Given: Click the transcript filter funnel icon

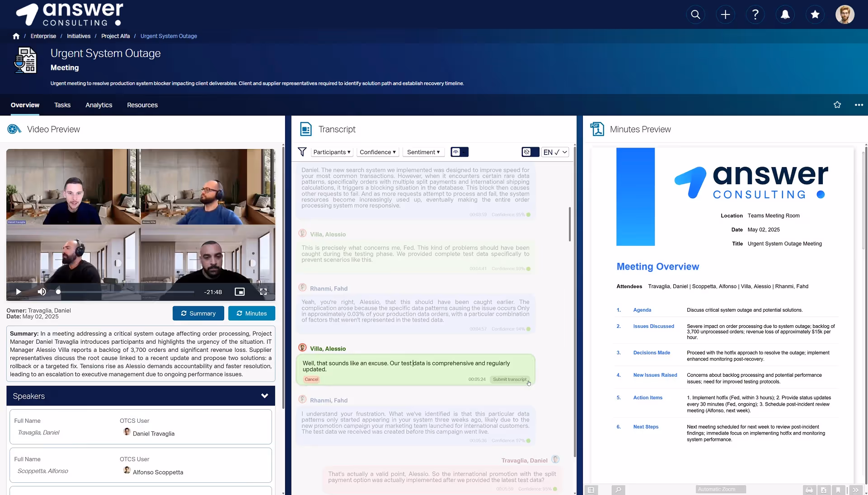Looking at the screenshot, I should pyautogui.click(x=302, y=152).
